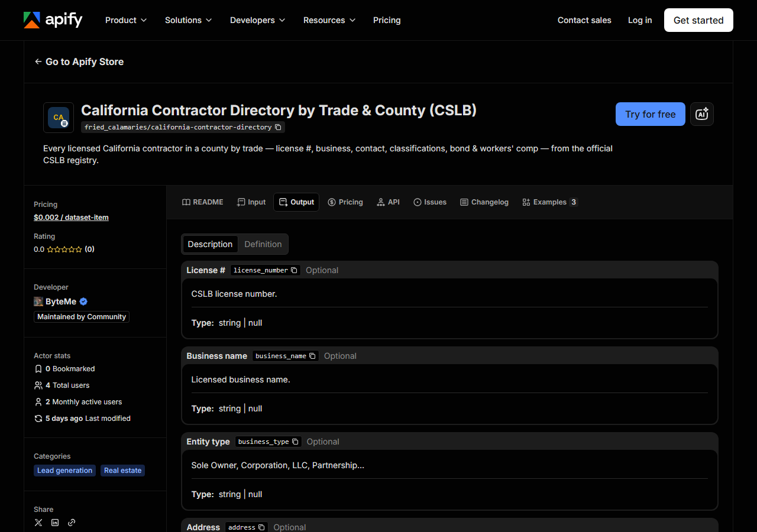
Task: Click Log in
Action: [640, 20]
